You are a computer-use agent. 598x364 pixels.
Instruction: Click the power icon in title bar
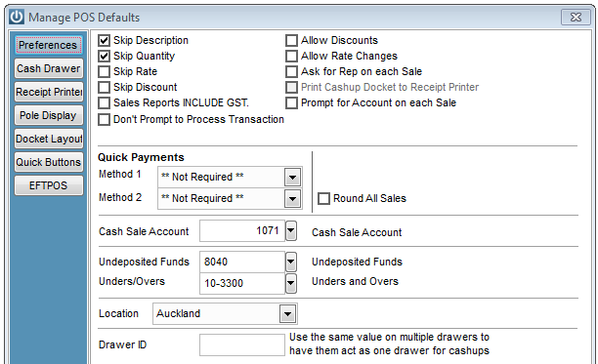click(17, 18)
